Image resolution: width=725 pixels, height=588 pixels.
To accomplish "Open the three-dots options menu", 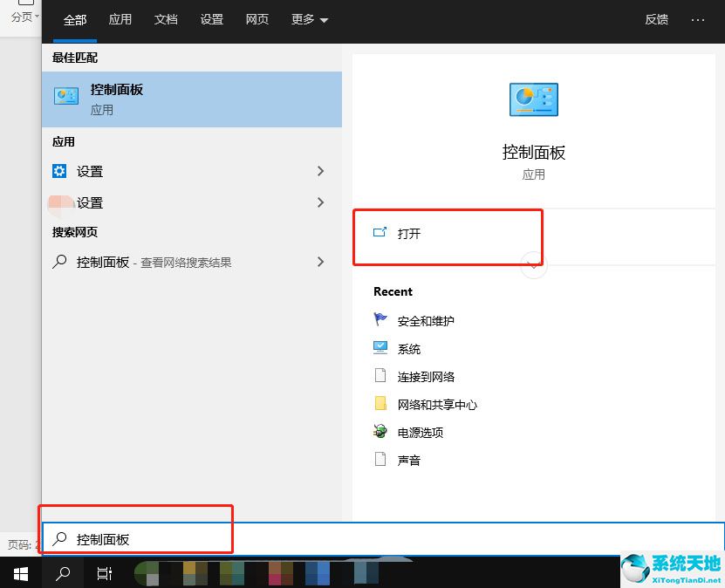I will coord(697,20).
